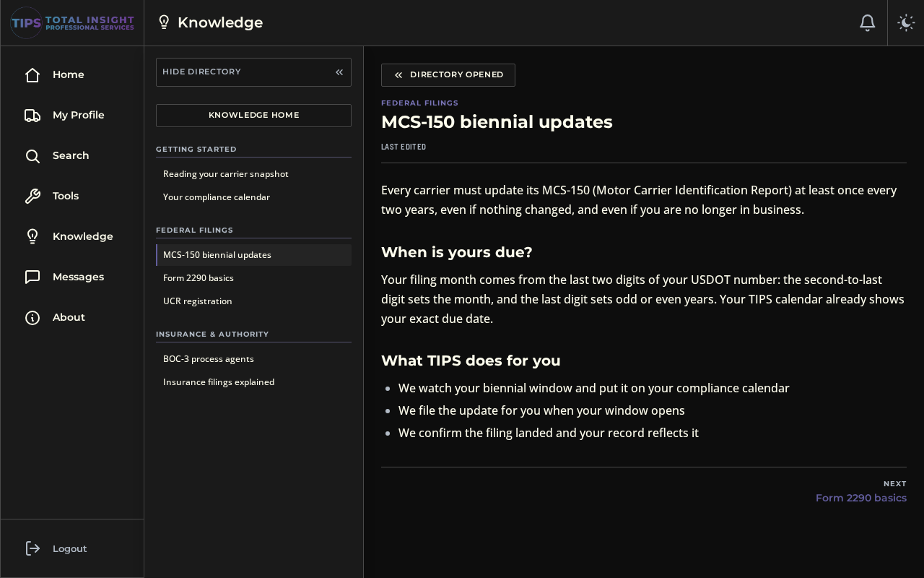This screenshot has width=924, height=578.
Task: Click the Tools wrench icon
Action: 32,196
